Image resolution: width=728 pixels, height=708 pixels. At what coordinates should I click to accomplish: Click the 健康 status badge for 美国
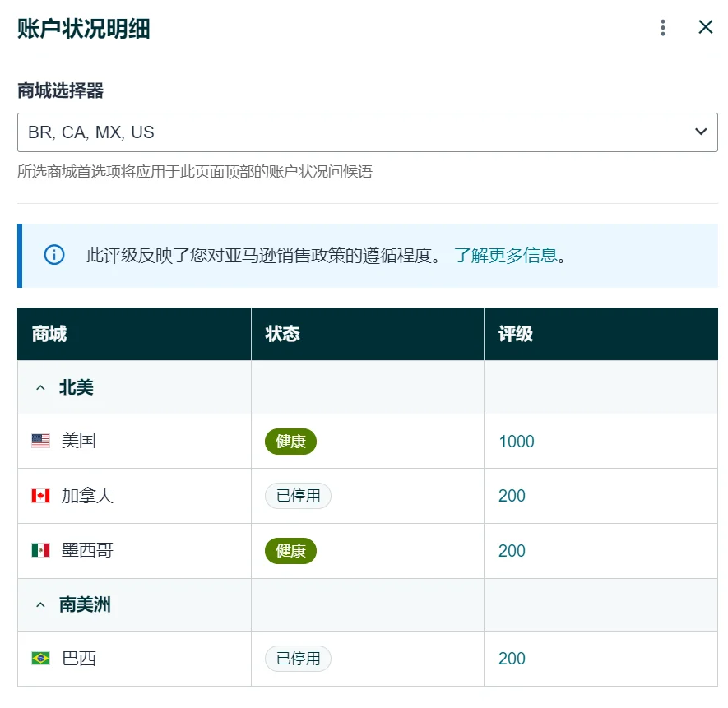click(x=290, y=441)
